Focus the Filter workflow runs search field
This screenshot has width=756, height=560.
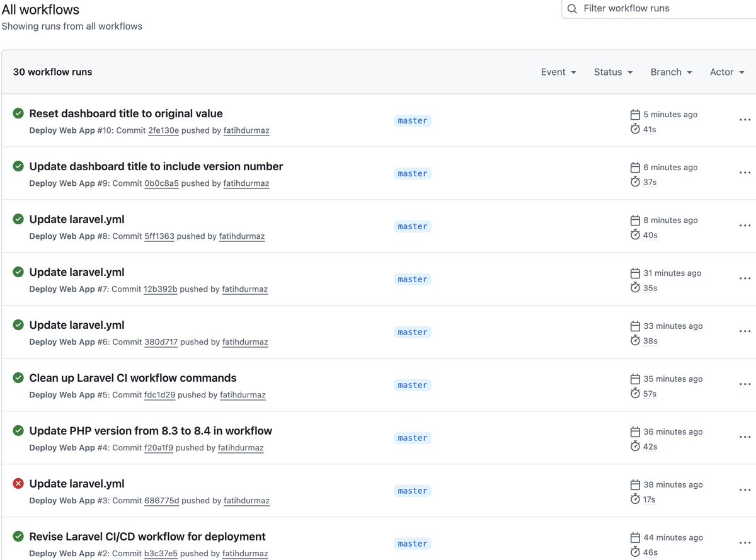pyautogui.click(x=658, y=9)
